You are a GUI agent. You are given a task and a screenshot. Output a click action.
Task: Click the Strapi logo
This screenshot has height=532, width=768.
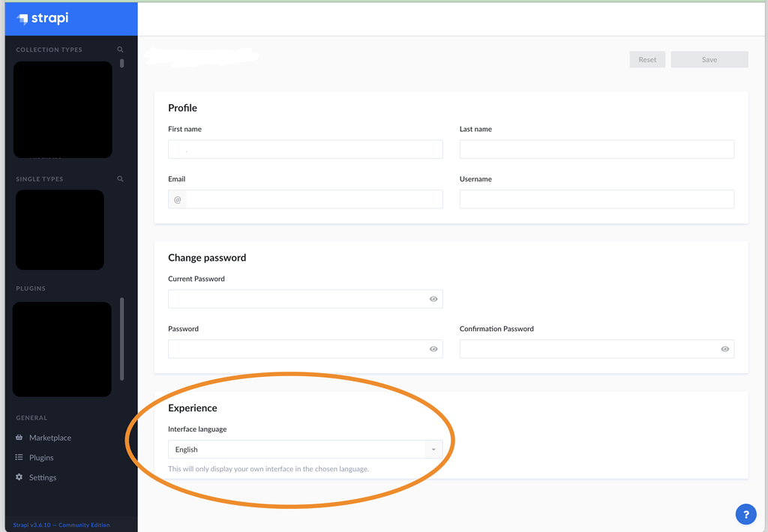pyautogui.click(x=41, y=19)
